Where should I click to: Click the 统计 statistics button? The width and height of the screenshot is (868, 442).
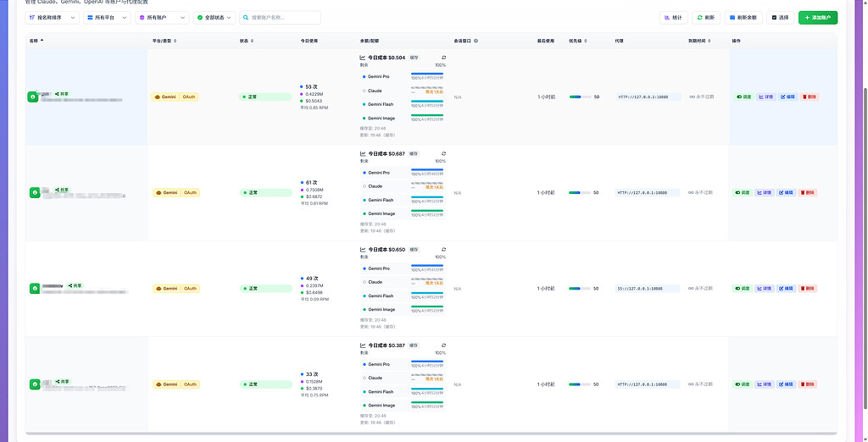pos(674,18)
